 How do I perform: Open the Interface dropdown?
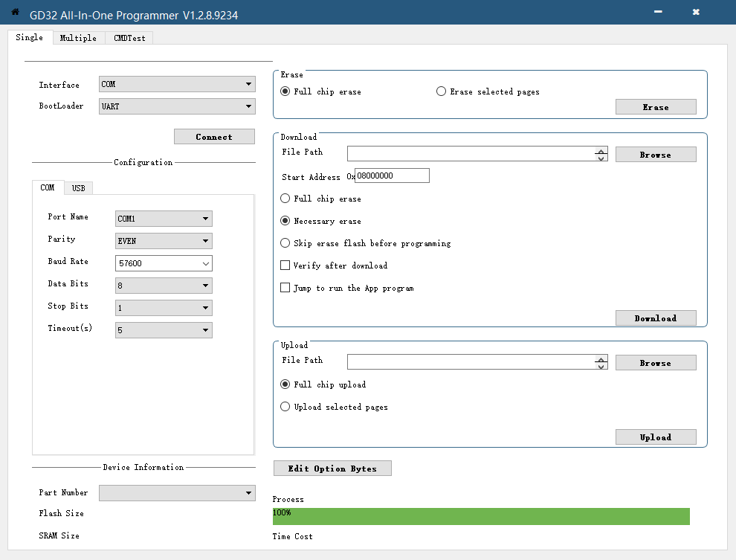[177, 85]
